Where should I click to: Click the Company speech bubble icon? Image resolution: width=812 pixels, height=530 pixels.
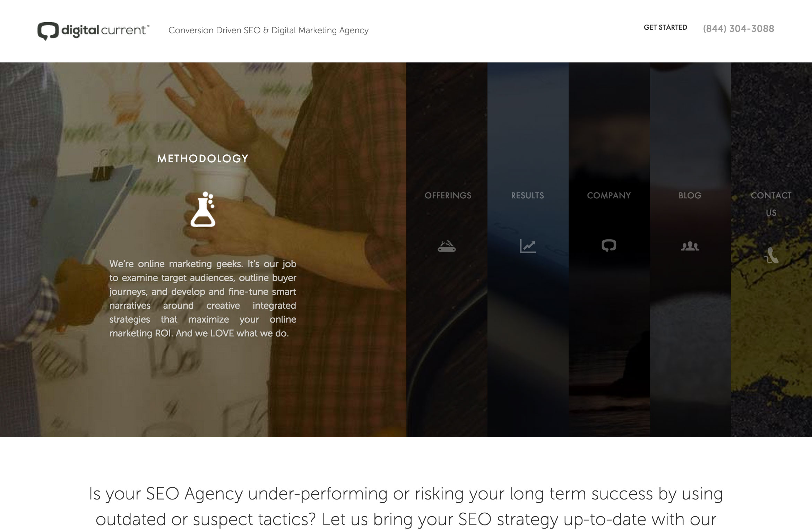[x=609, y=246]
